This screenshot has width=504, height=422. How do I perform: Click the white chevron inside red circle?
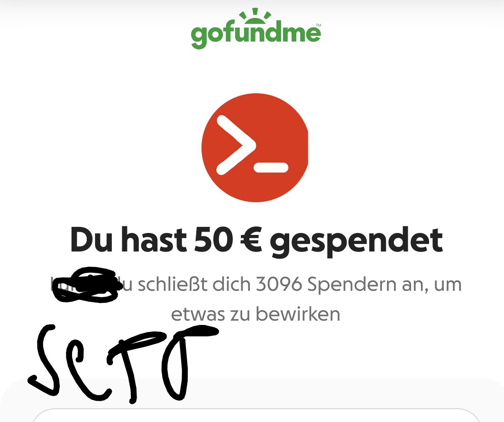pyautogui.click(x=236, y=145)
